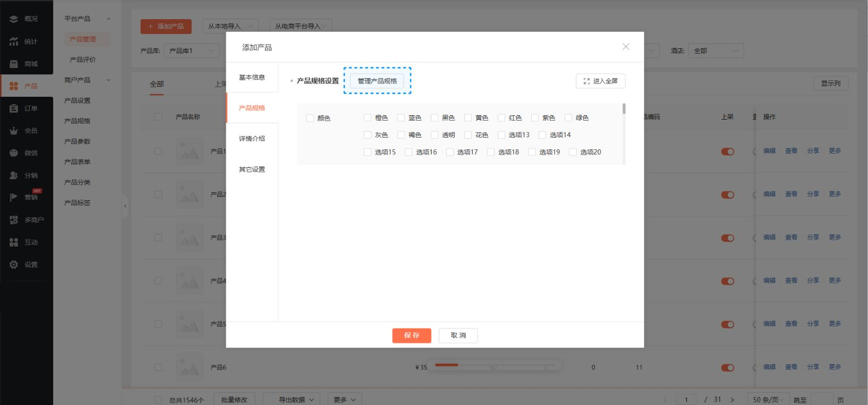
Task: Close the 添加产品 dialog with X
Action: 626,47
